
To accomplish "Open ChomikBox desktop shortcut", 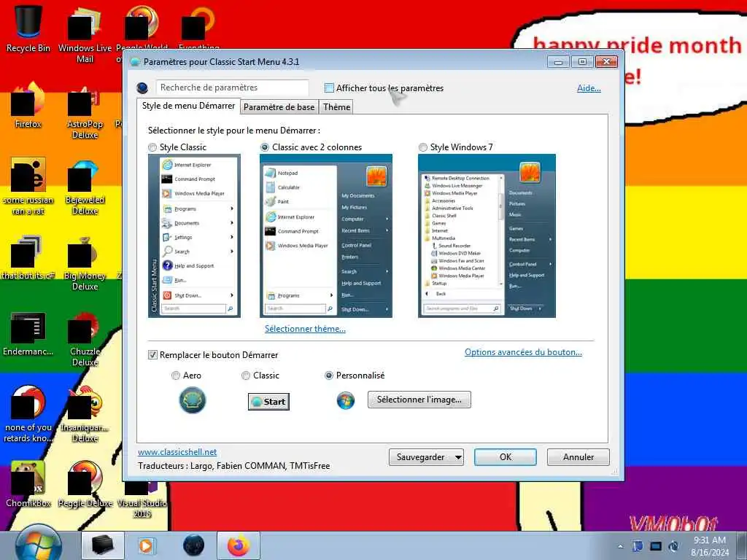I will point(28,484).
